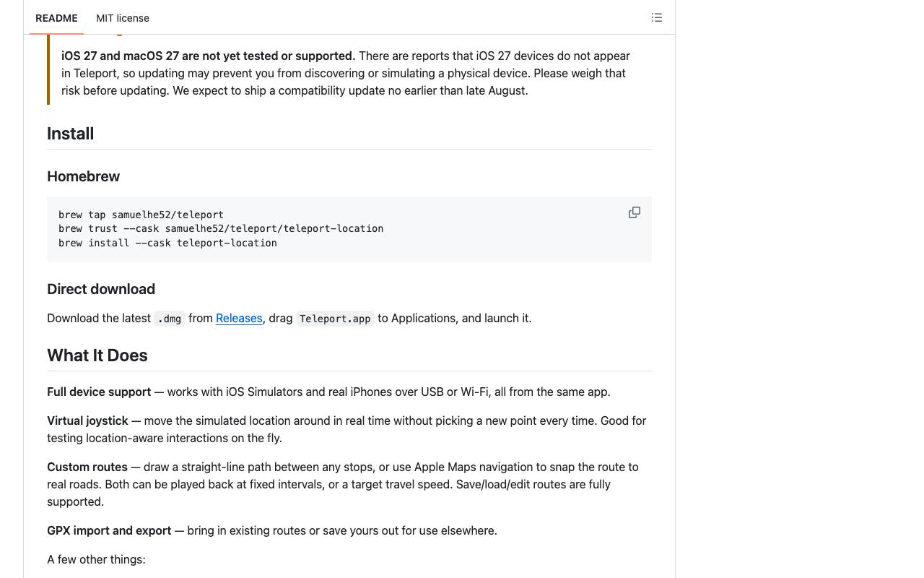Follow the Releases link
924x578 pixels.
pyautogui.click(x=239, y=319)
